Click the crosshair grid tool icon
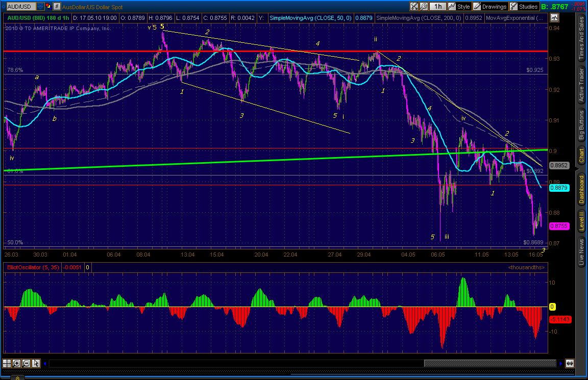 7,363
